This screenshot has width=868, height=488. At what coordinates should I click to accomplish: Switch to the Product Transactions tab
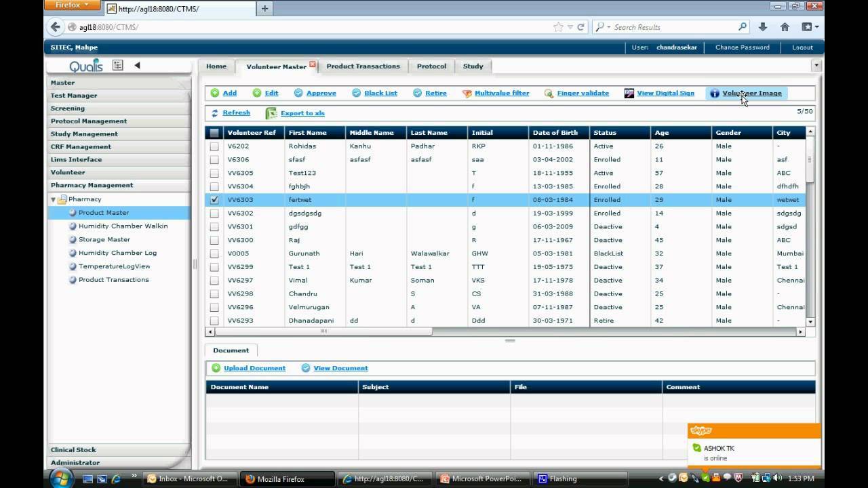(x=364, y=66)
